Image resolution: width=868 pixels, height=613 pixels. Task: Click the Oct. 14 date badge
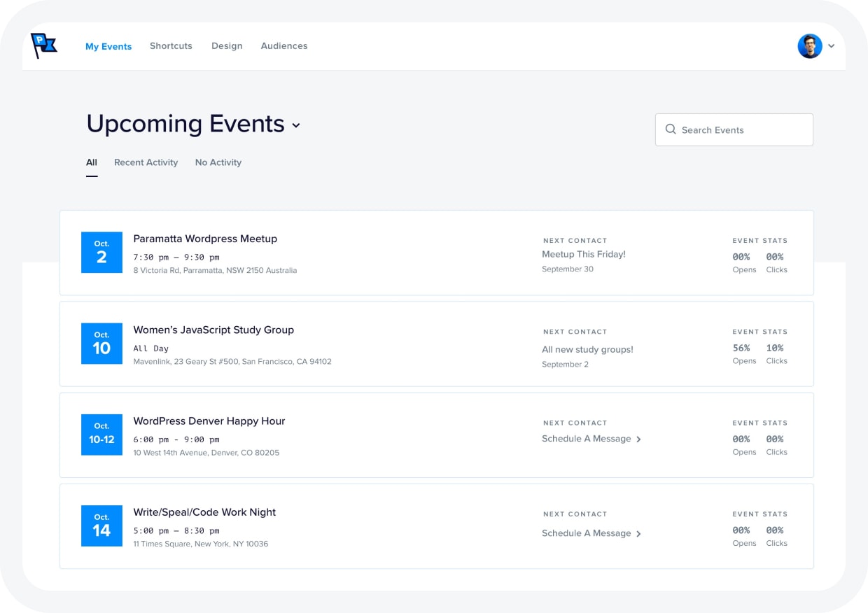click(101, 526)
